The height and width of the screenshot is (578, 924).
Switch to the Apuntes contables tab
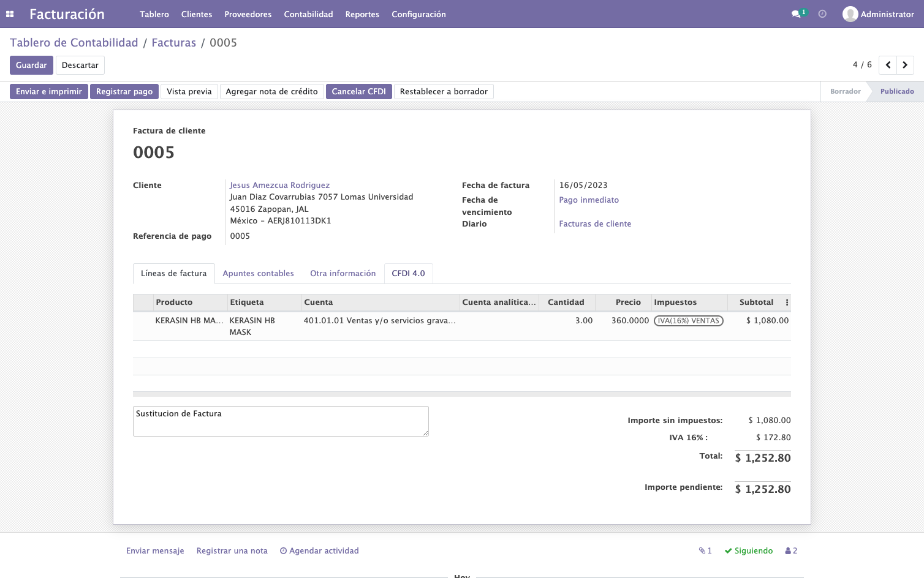[x=259, y=274]
